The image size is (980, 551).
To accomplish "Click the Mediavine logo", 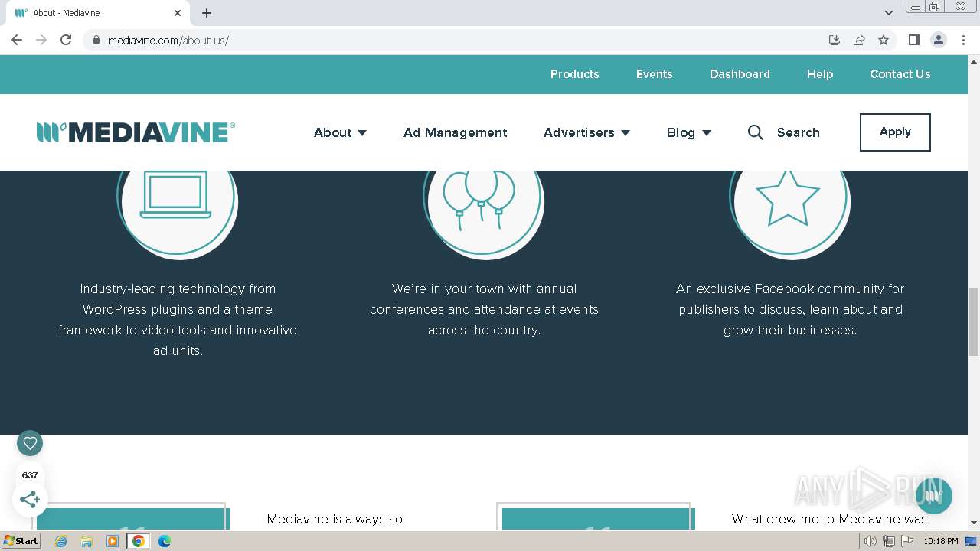I will coord(136,132).
